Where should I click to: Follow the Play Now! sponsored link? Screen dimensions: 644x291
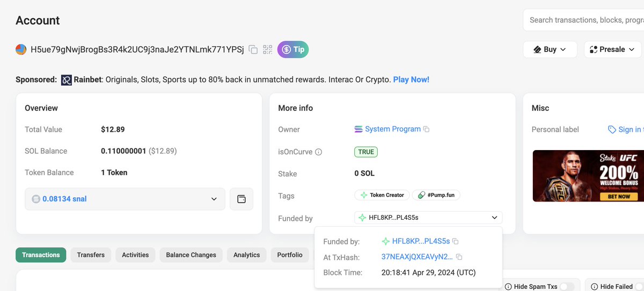coord(411,80)
